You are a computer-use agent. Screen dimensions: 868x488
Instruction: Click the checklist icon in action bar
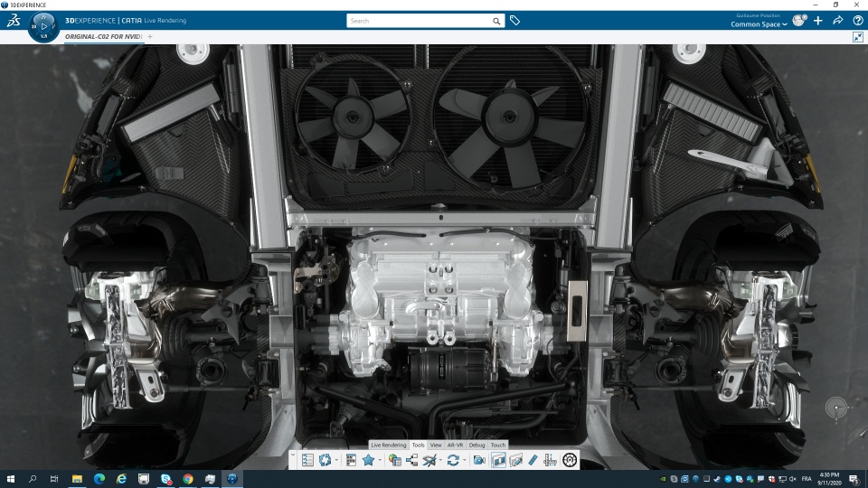pyautogui.click(x=307, y=460)
